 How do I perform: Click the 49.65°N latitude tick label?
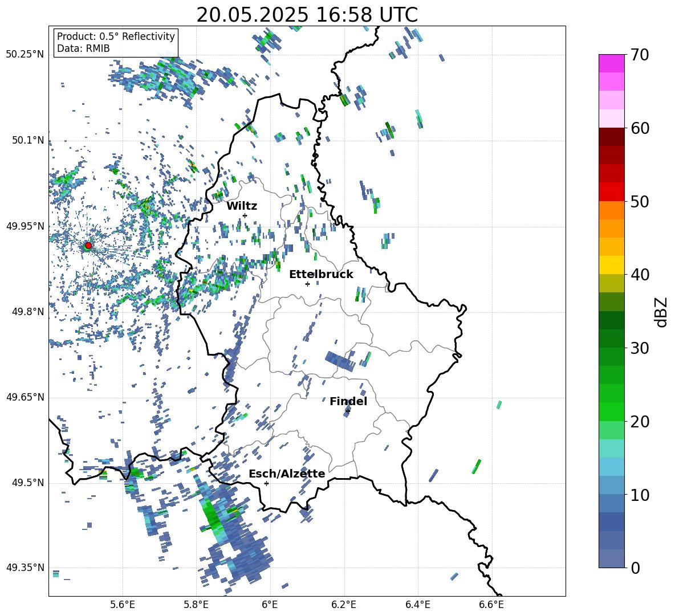(25, 397)
